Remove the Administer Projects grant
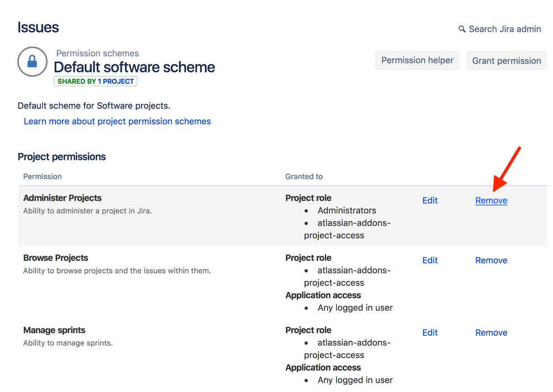 tap(490, 200)
